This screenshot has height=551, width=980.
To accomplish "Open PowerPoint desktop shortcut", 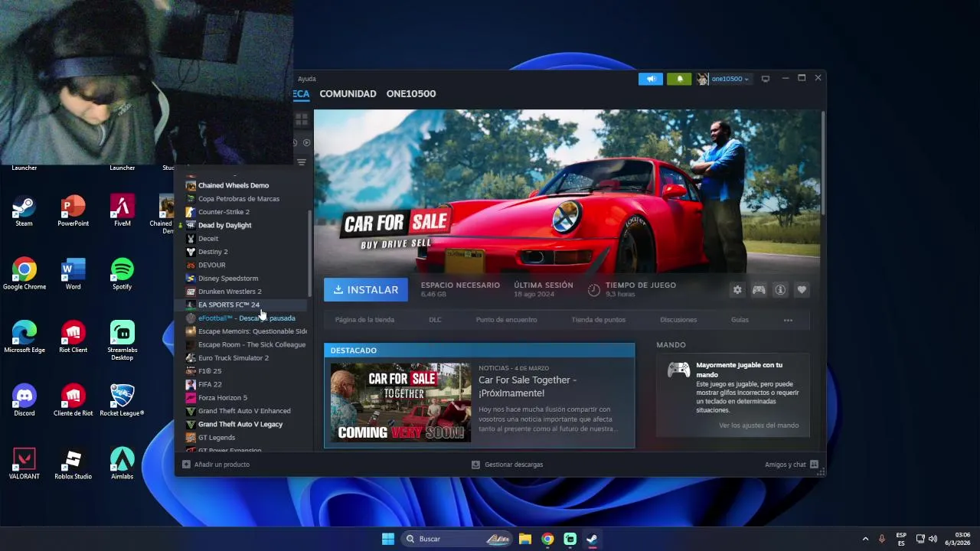I will point(73,210).
